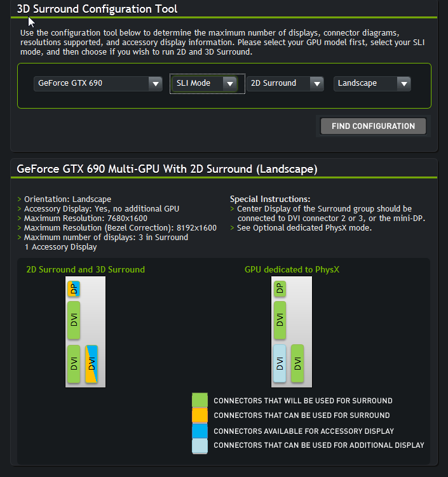Click green legend swatch for surround connectors

click(200, 400)
